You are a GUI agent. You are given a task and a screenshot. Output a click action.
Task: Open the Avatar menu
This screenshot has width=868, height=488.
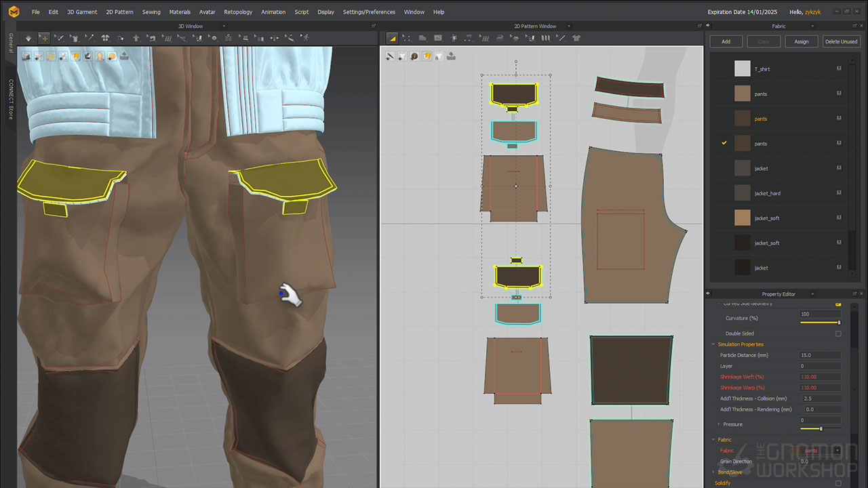click(208, 12)
